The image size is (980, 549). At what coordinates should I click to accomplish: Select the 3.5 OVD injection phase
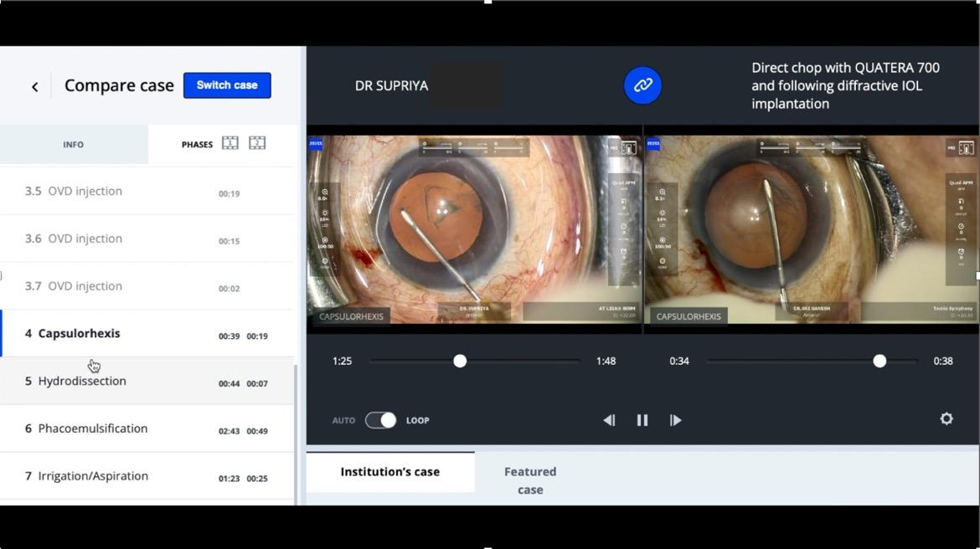coord(147,191)
